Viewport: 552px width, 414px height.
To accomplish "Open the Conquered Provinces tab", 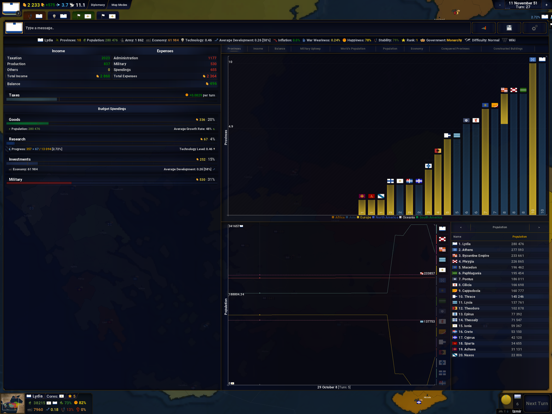I will [455, 49].
